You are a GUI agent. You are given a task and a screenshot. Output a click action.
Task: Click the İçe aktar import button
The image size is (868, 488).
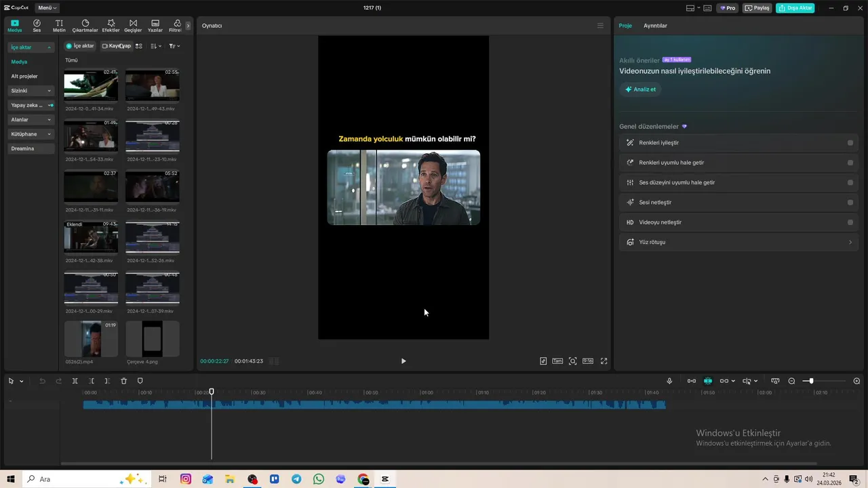[x=80, y=46]
